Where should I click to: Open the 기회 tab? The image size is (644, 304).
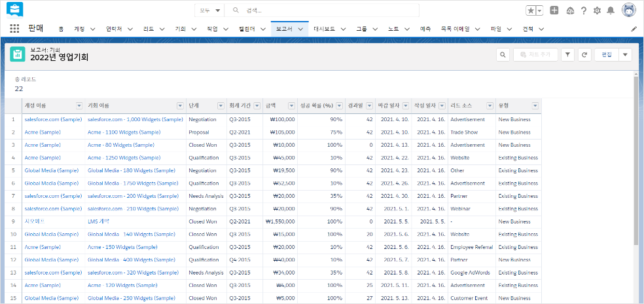click(x=180, y=29)
